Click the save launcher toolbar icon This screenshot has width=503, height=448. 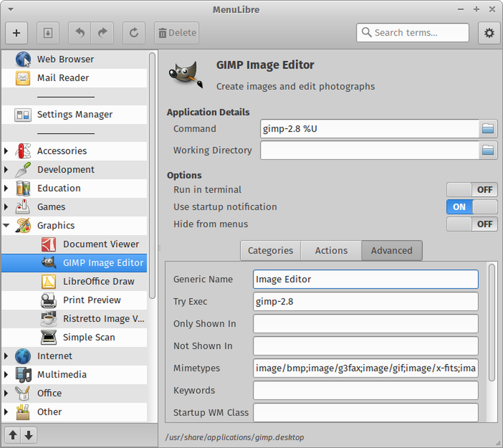click(x=48, y=33)
